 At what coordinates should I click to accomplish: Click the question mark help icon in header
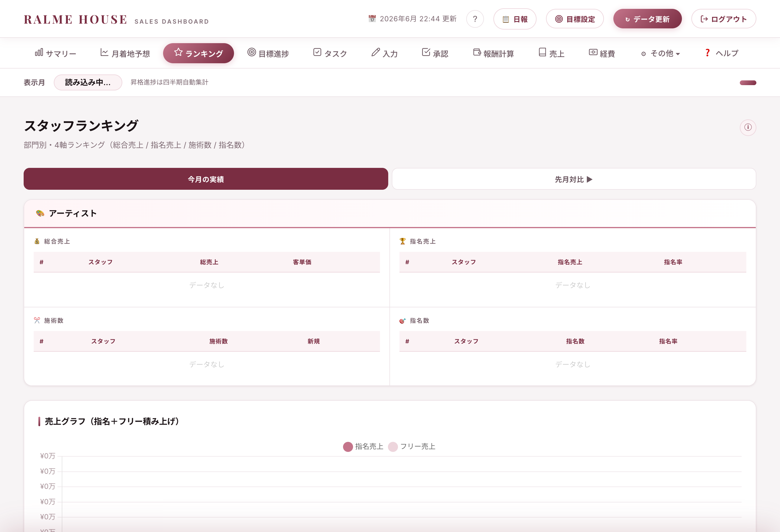coord(475,19)
